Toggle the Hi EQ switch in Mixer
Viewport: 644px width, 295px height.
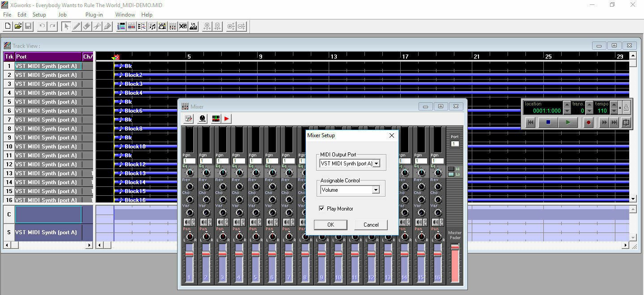[x=451, y=169]
